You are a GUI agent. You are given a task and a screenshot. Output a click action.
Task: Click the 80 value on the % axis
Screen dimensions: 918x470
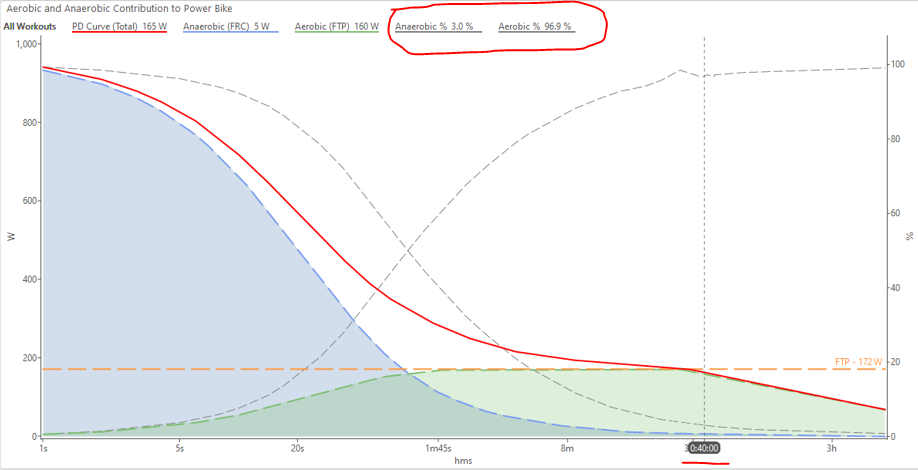895,139
